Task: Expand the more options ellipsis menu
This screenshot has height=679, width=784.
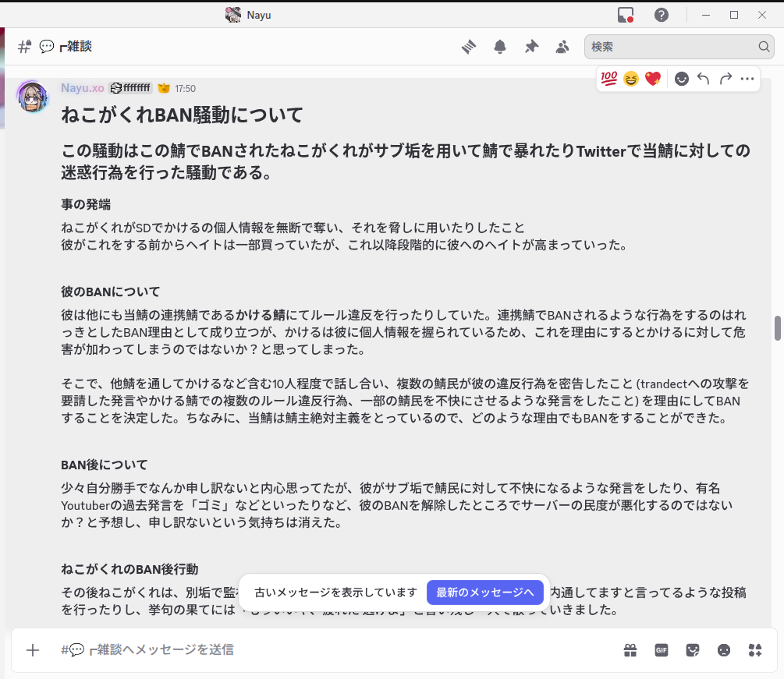Action: (x=747, y=79)
